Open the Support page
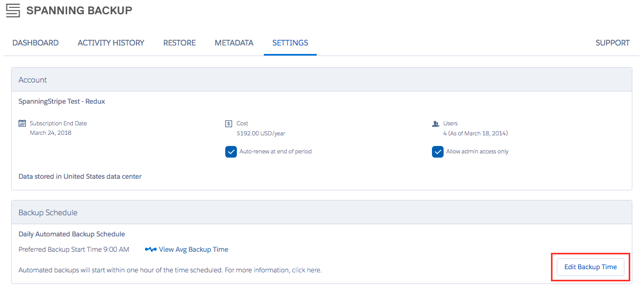The height and width of the screenshot is (293, 644). click(612, 43)
